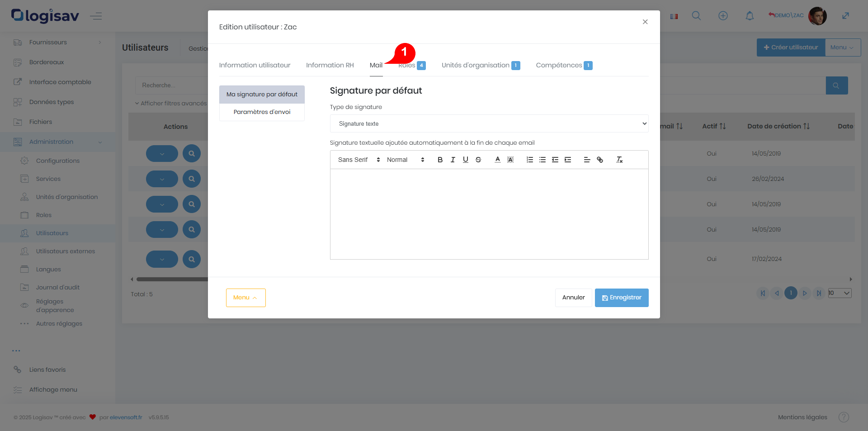The width and height of the screenshot is (868, 431).
Task: Switch to the Information RH tab
Action: pos(330,65)
